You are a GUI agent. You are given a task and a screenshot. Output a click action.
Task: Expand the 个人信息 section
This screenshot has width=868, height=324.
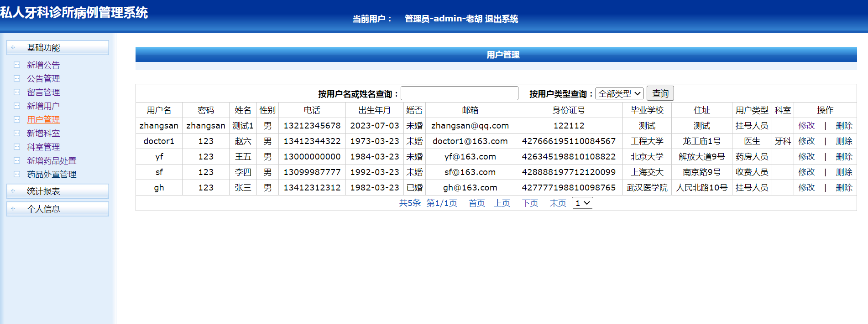coord(58,209)
